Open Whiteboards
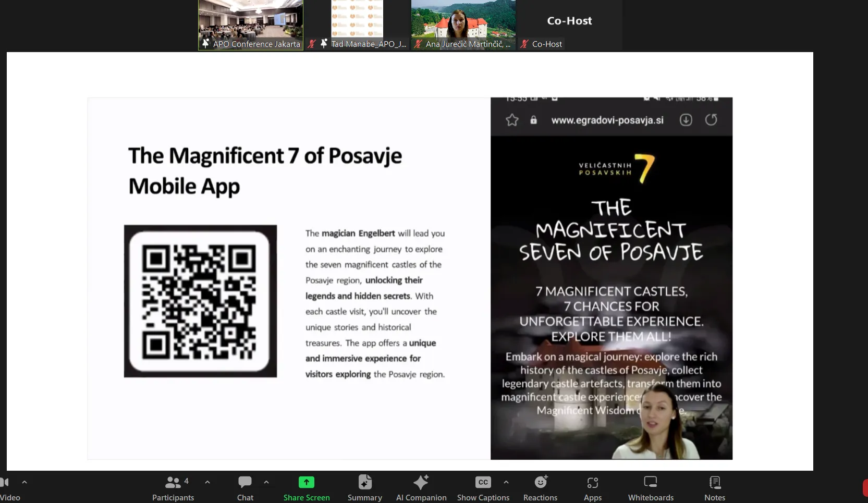The height and width of the screenshot is (503, 868). point(651,488)
